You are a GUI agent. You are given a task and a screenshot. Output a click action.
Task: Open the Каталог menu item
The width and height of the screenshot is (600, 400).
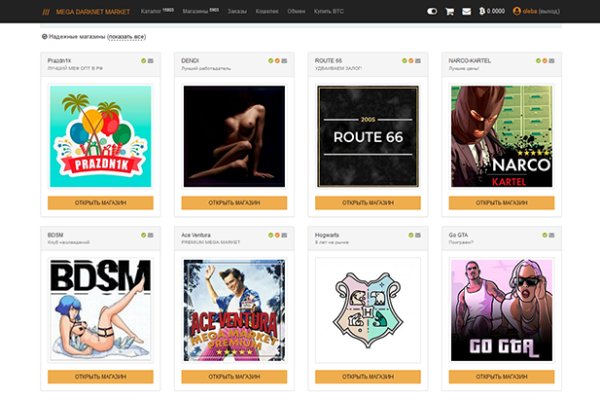click(x=152, y=11)
